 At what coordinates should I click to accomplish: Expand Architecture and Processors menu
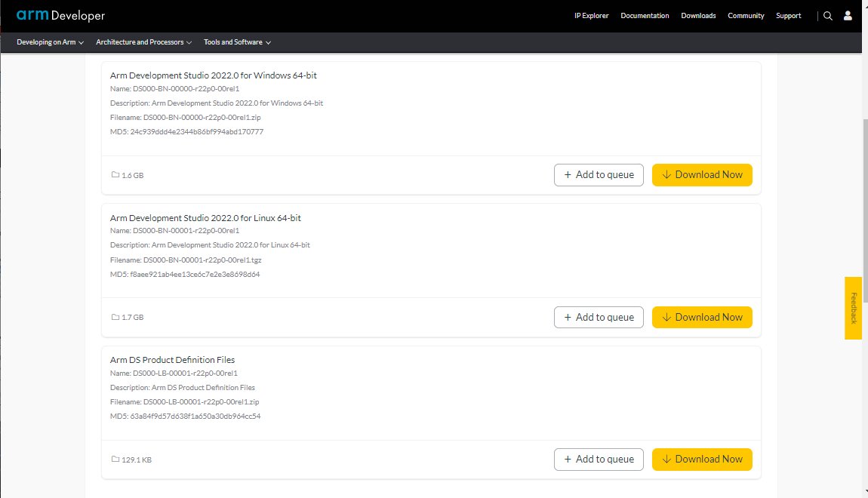143,42
